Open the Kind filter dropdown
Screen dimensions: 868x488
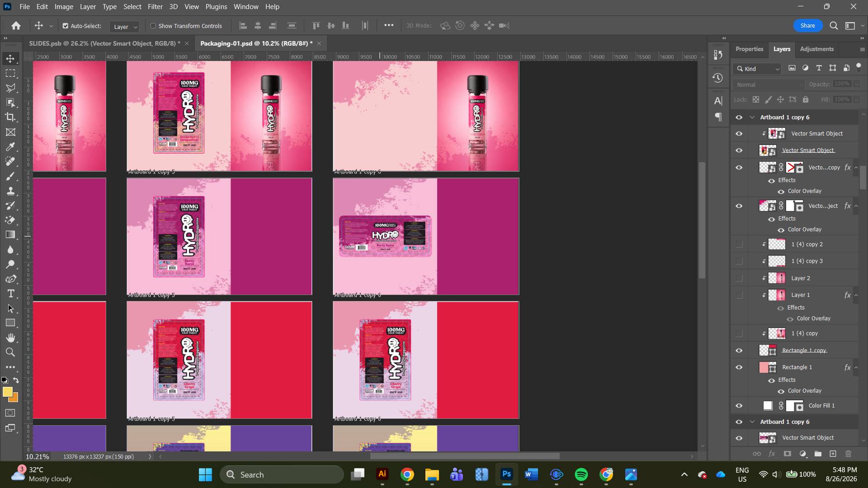758,69
